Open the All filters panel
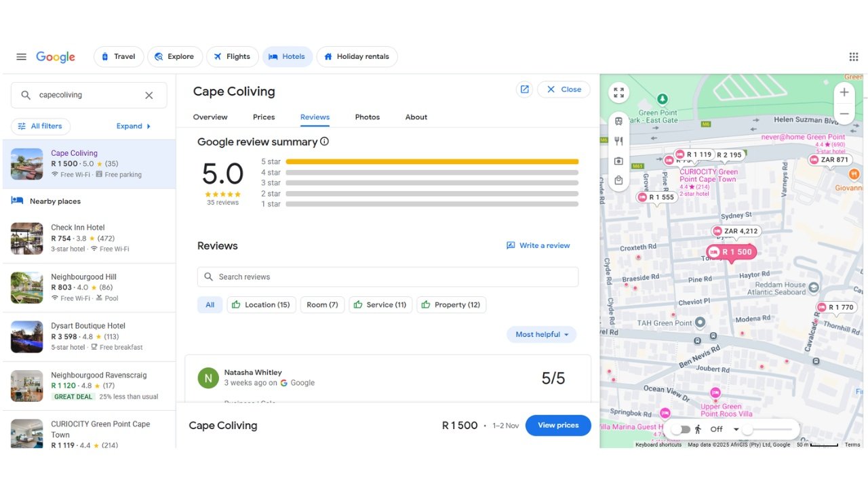 [41, 126]
